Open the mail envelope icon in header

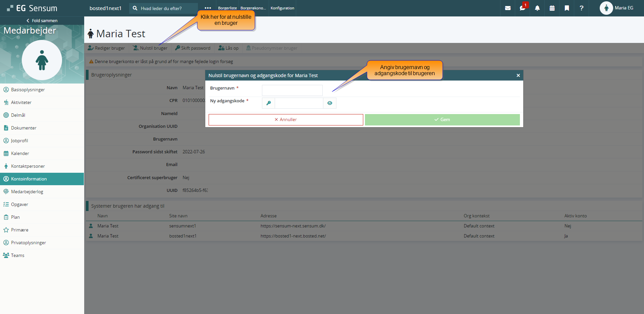point(508,8)
